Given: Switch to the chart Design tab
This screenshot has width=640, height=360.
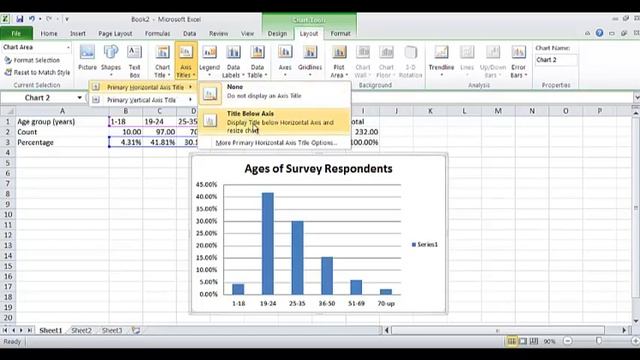Looking at the screenshot, I should 277,33.
